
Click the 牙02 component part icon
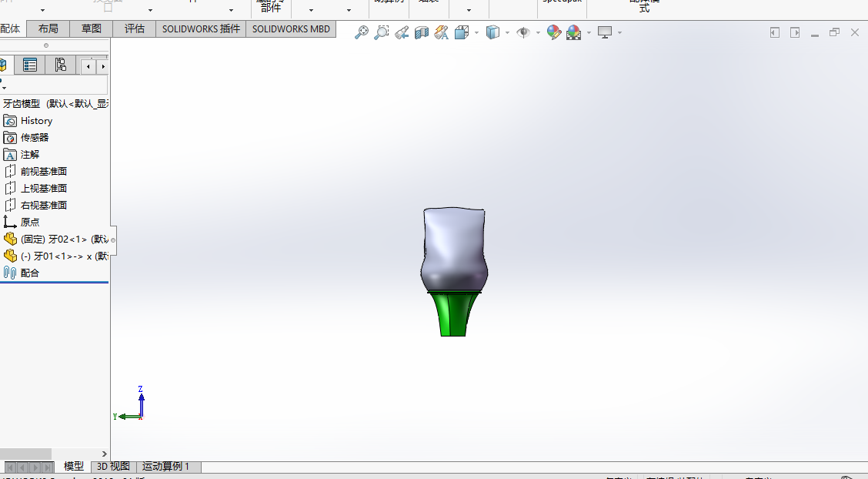[10, 239]
